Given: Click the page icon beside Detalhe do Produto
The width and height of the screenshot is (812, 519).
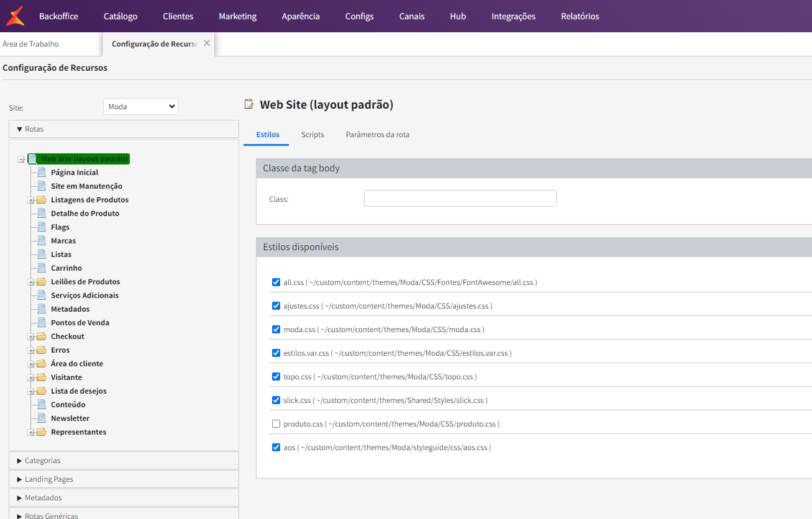Looking at the screenshot, I should (x=42, y=214).
